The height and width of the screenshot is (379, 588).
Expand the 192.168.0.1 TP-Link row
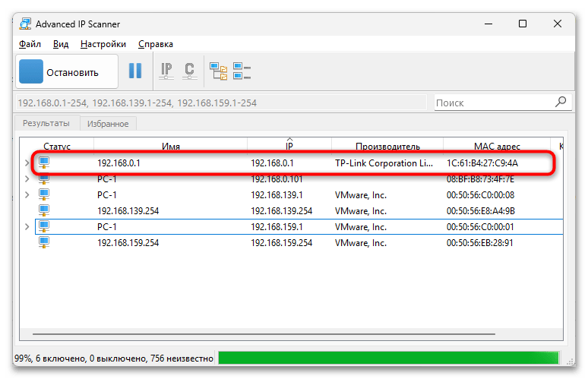point(27,163)
